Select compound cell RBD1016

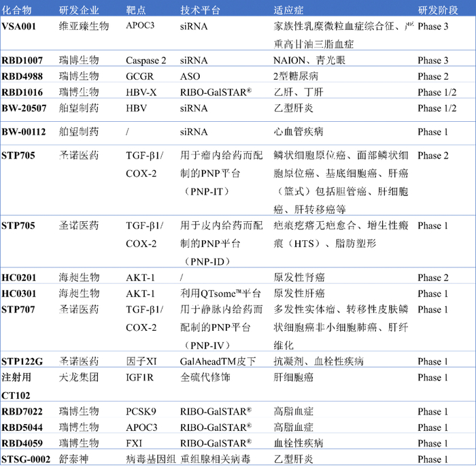click(22, 93)
